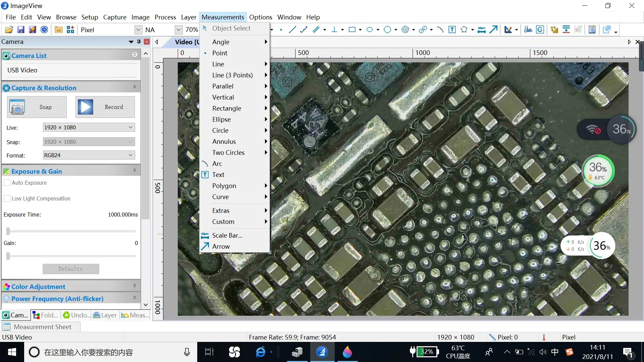644x362 pixels.
Task: Toggle Low Light Compensation checkbox
Action: pyautogui.click(x=7, y=198)
